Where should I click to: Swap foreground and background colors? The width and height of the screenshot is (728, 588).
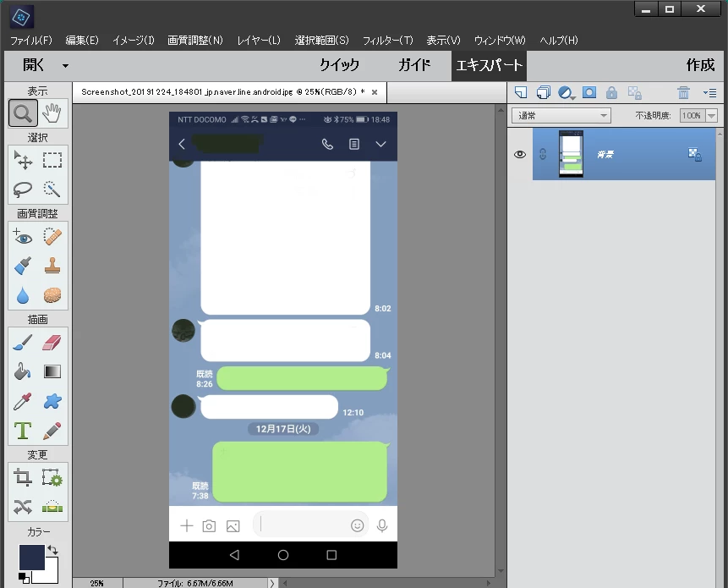(52, 550)
